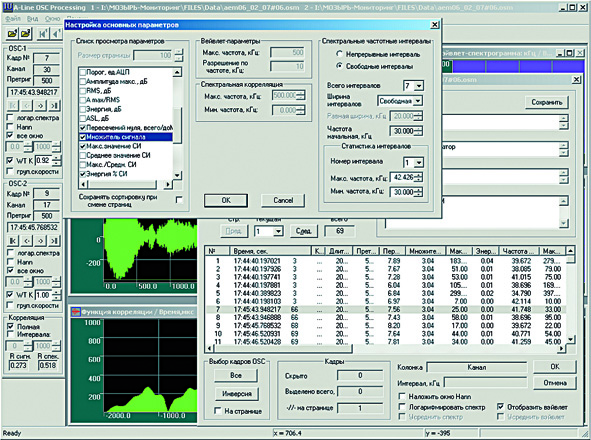
Task: Enable Наложить окно Hann checkbox
Action: (402, 397)
